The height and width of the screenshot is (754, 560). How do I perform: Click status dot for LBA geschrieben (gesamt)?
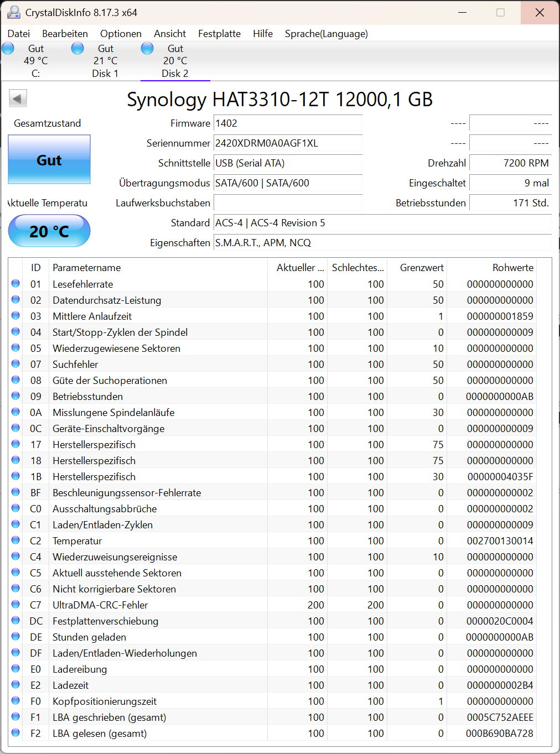pyautogui.click(x=15, y=716)
